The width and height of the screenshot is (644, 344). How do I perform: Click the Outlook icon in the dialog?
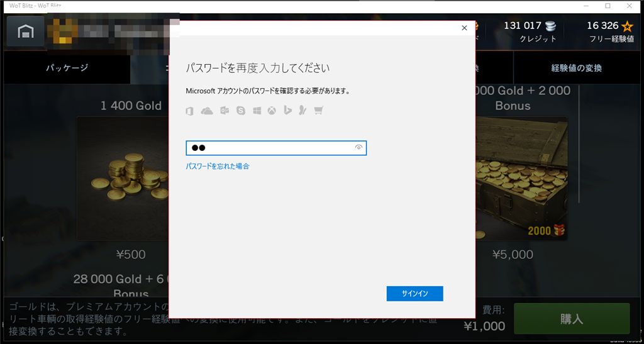(x=225, y=111)
